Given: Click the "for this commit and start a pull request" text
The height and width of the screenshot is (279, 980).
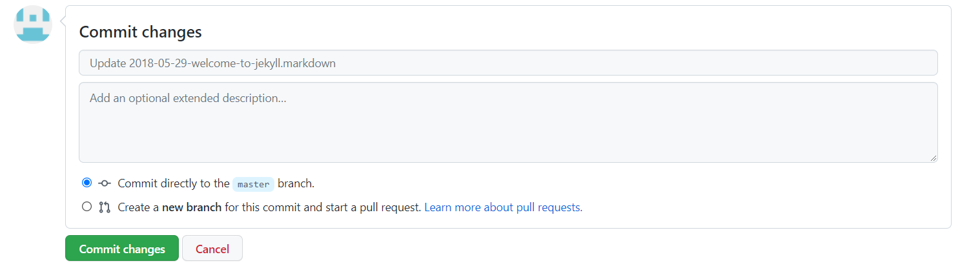Looking at the screenshot, I should coord(323,208).
